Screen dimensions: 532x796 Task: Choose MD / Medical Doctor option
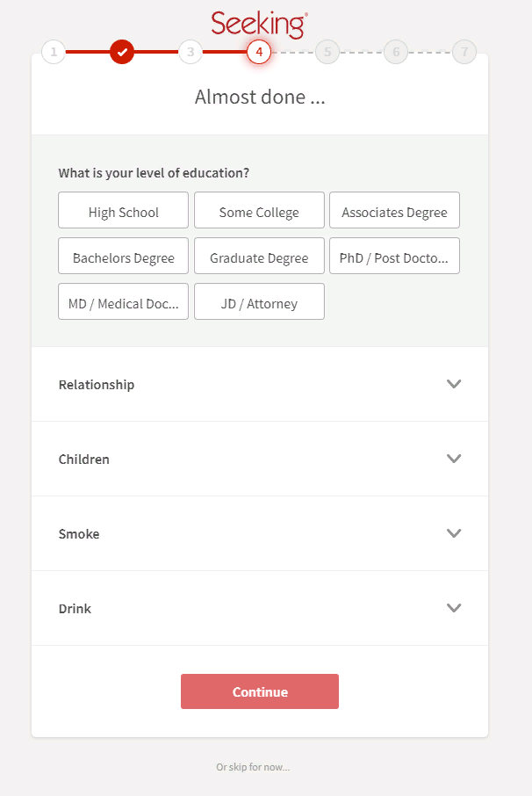click(124, 302)
